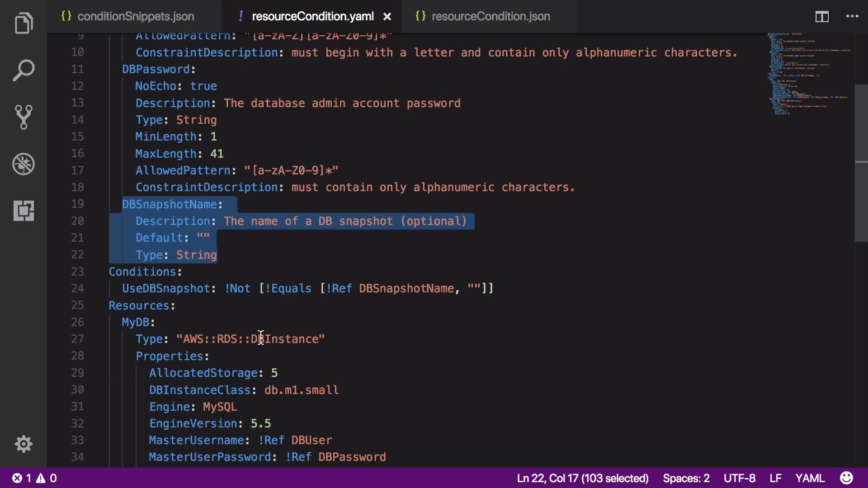Open the Debug view icon
The image size is (868, 488).
pos(24,164)
